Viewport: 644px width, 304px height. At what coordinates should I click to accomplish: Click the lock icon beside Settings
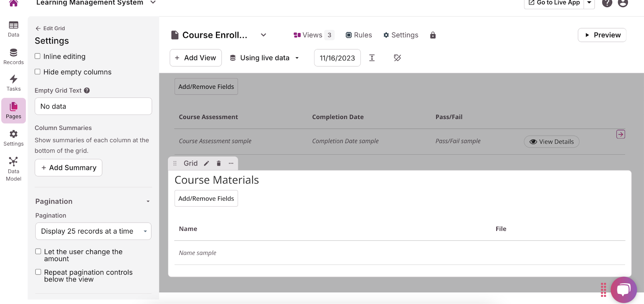tap(433, 35)
